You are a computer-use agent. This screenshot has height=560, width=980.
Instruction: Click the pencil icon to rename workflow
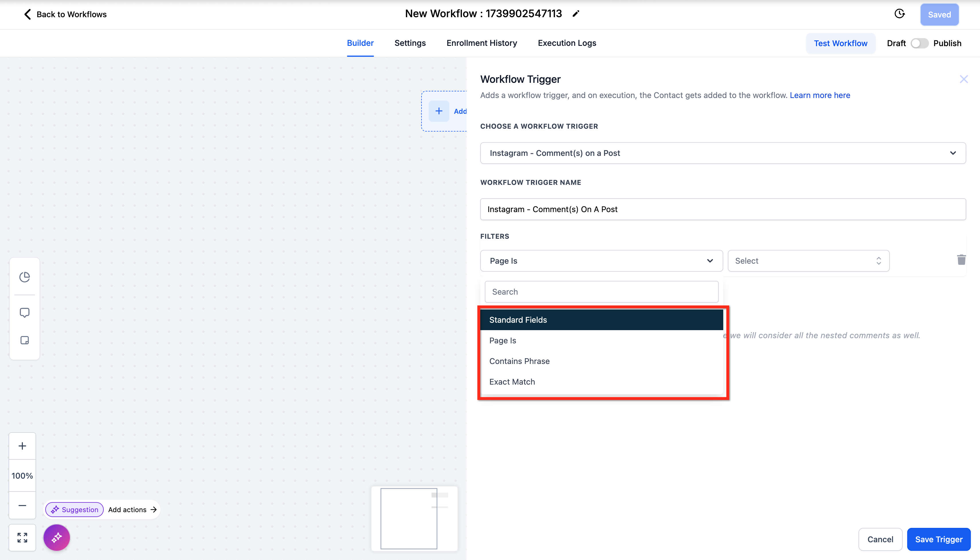pos(576,14)
